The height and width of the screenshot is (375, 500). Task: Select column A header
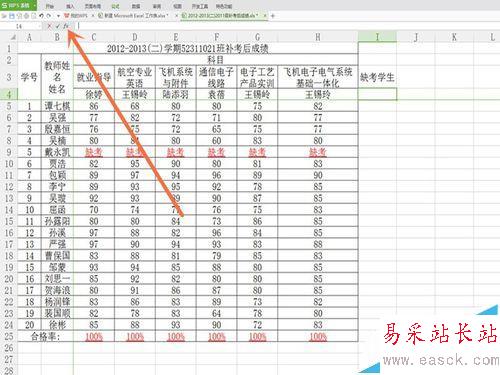click(x=29, y=37)
